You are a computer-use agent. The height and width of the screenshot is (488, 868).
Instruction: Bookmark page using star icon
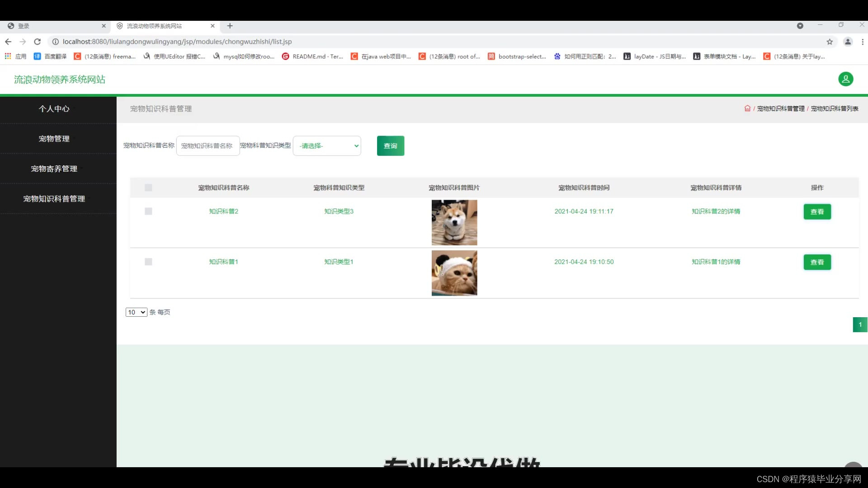pyautogui.click(x=830, y=42)
